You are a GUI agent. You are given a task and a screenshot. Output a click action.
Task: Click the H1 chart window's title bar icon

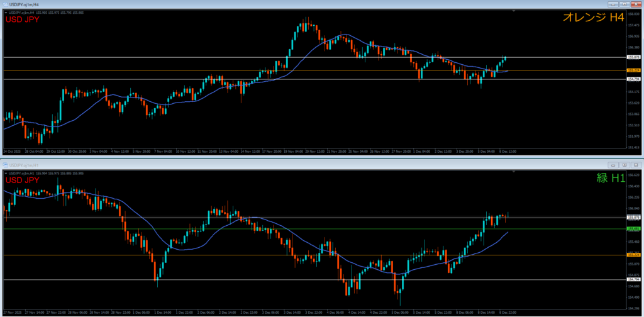pos(4,164)
